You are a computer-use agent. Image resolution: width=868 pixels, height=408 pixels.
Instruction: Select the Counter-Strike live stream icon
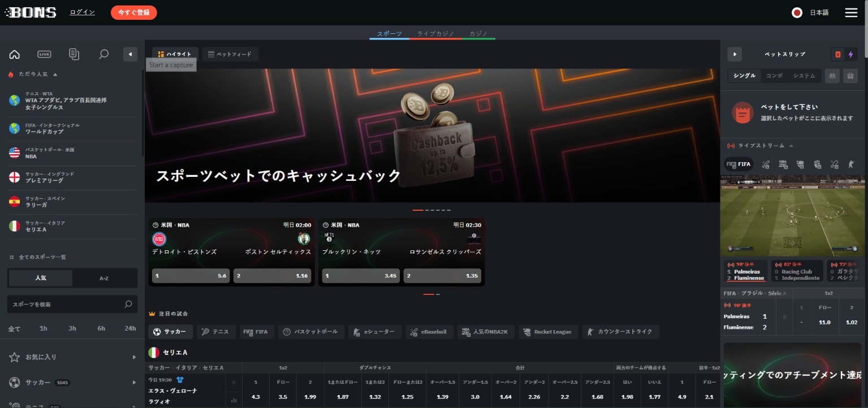(851, 164)
